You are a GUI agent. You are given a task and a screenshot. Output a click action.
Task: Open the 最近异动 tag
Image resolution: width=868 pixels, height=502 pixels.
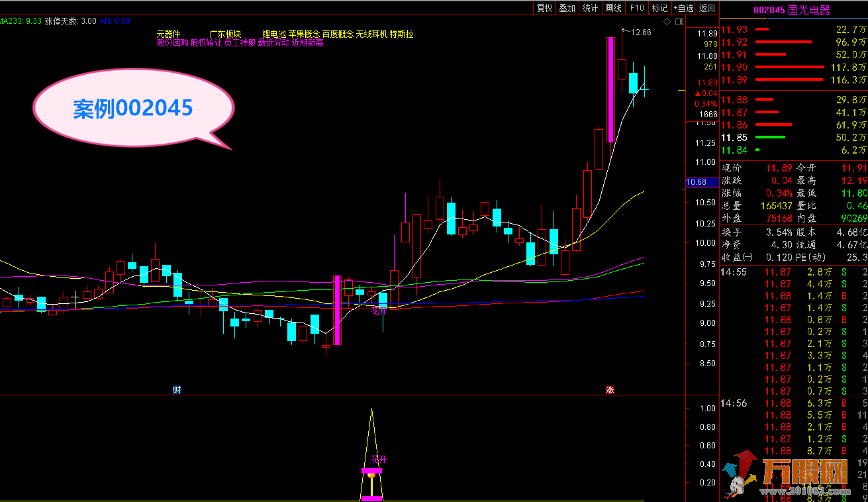274,43
